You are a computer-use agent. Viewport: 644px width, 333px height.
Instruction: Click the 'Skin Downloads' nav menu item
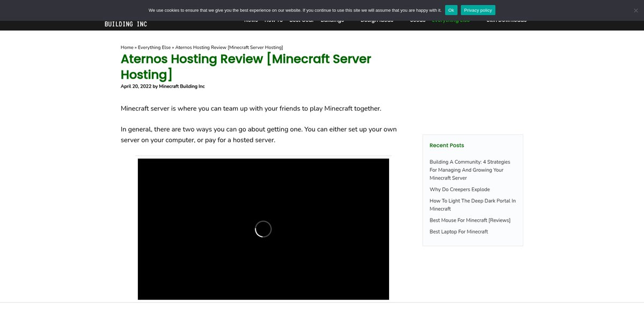[506, 21]
